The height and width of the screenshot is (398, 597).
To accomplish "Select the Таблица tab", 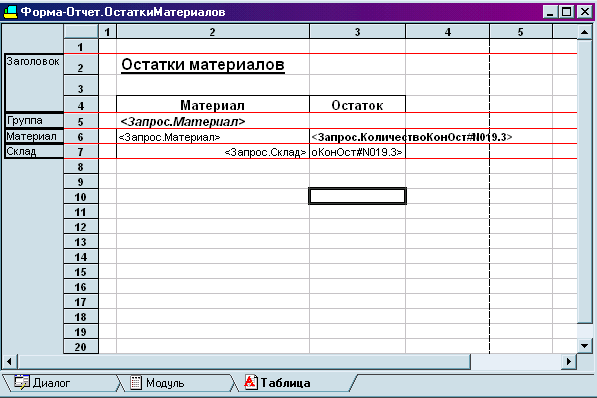I will tap(294, 383).
